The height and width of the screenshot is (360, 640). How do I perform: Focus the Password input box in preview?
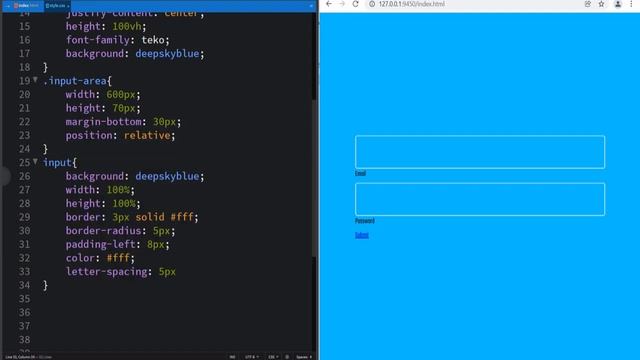pyautogui.click(x=480, y=199)
